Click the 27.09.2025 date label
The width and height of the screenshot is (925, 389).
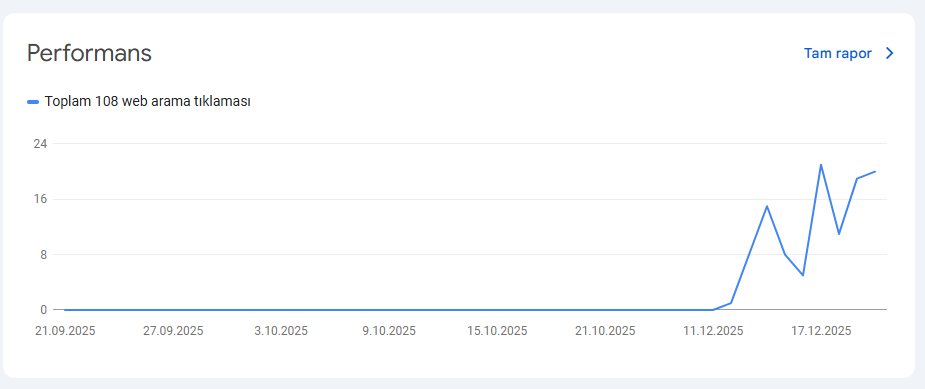(x=173, y=331)
